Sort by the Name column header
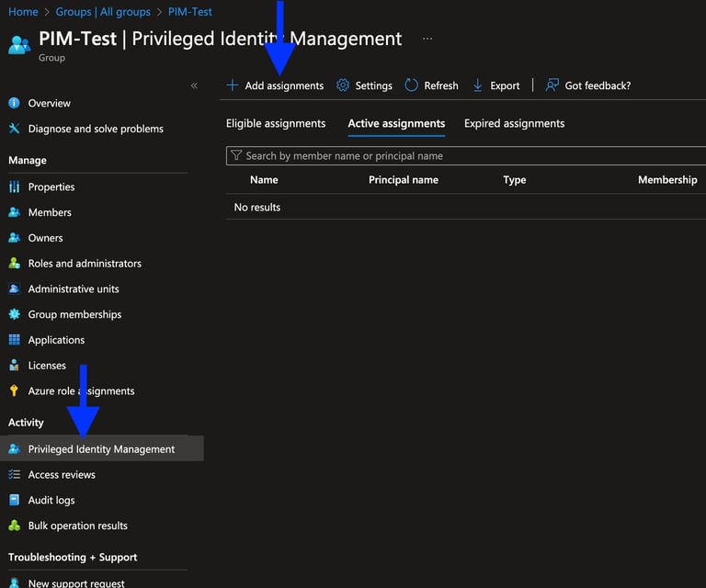This screenshot has width=706, height=588. point(264,180)
